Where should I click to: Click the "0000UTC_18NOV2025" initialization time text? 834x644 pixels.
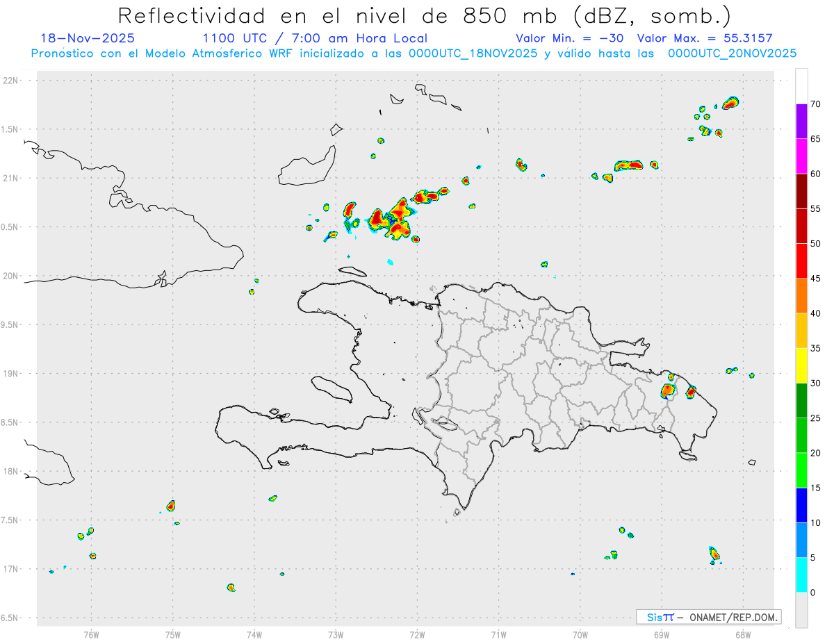point(473,53)
